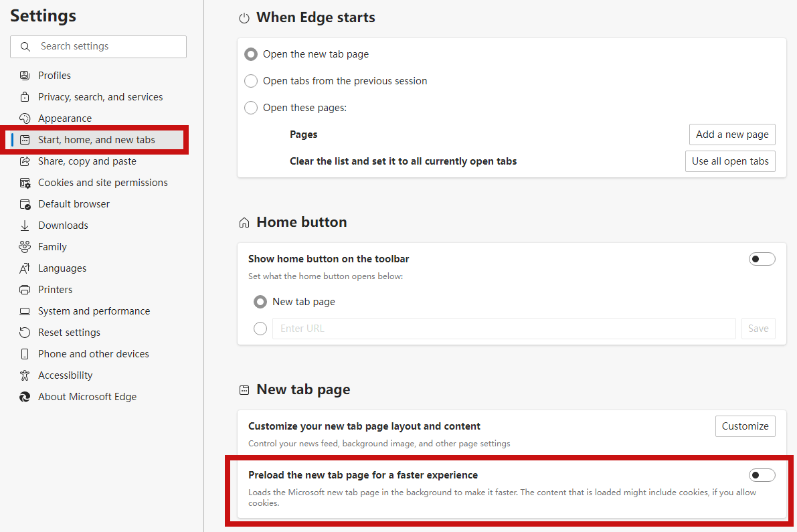Click the lock icon for Privacy, search, and services
The height and width of the screenshot is (532, 797).
(x=24, y=96)
